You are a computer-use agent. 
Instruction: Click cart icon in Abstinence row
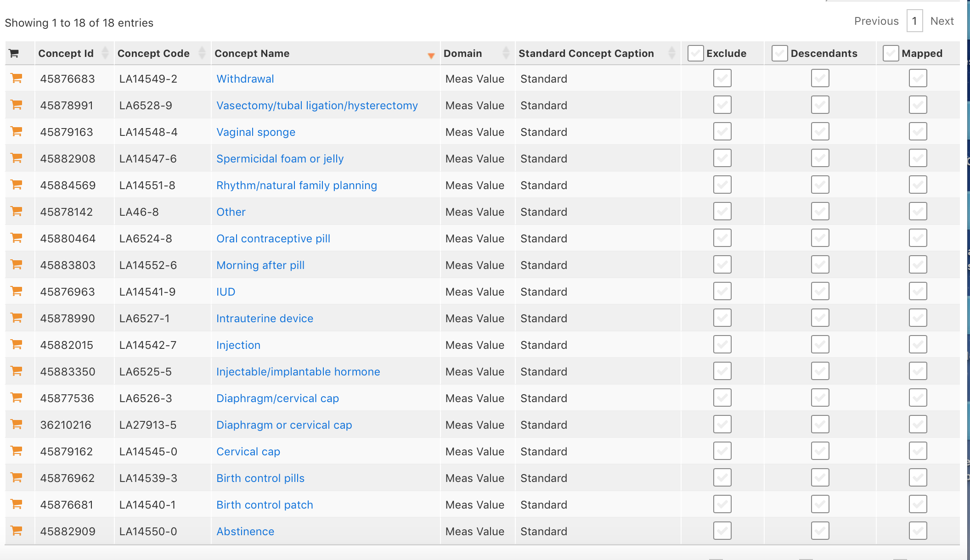[x=17, y=531]
